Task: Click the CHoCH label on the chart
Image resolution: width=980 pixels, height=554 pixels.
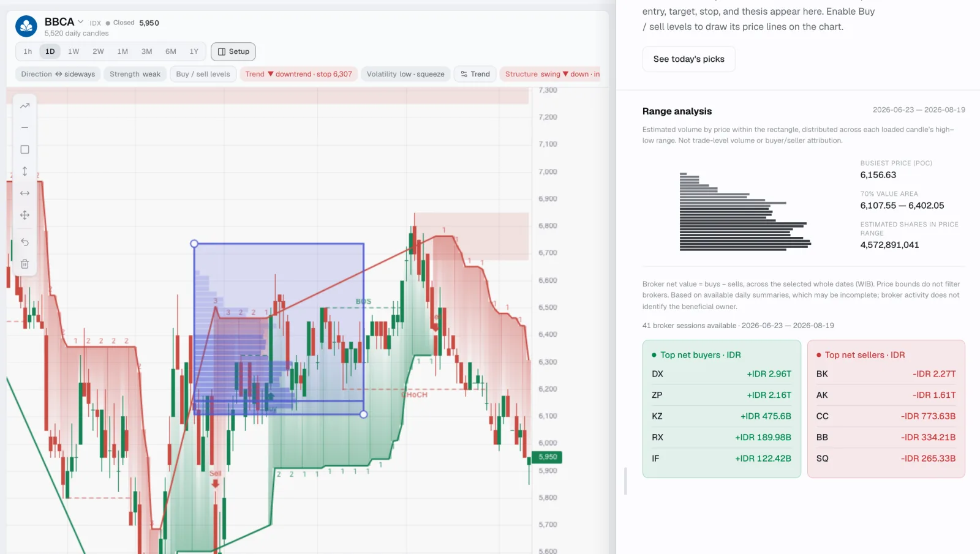Action: click(x=415, y=395)
